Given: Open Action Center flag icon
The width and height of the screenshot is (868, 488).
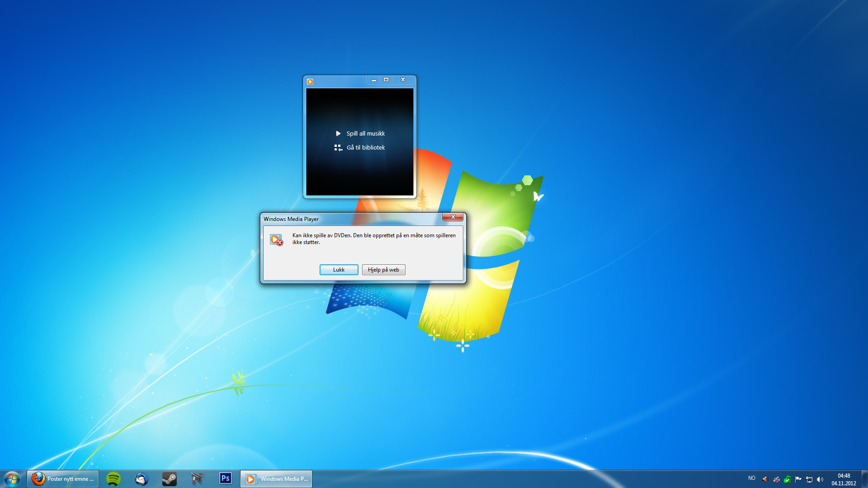Looking at the screenshot, I should click(x=798, y=479).
